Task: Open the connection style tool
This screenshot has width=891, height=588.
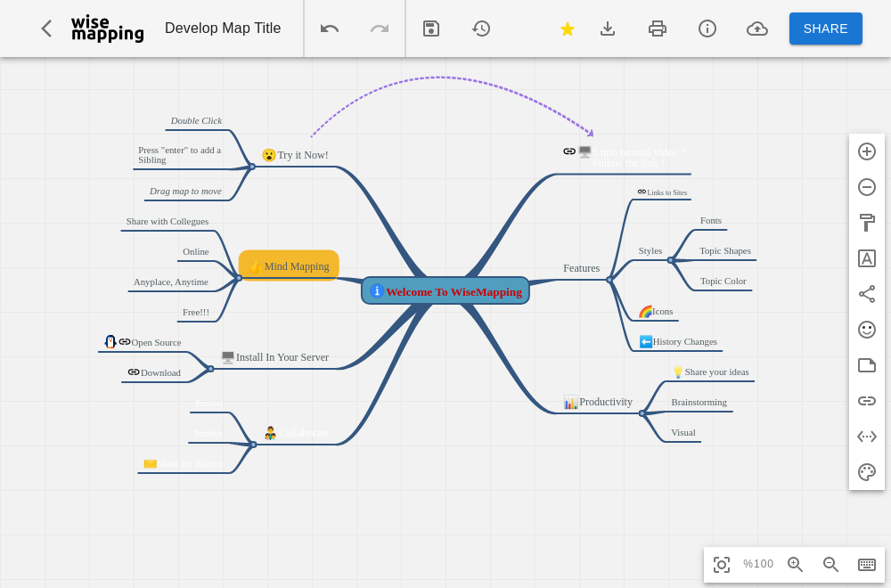Action: pyautogui.click(x=867, y=294)
